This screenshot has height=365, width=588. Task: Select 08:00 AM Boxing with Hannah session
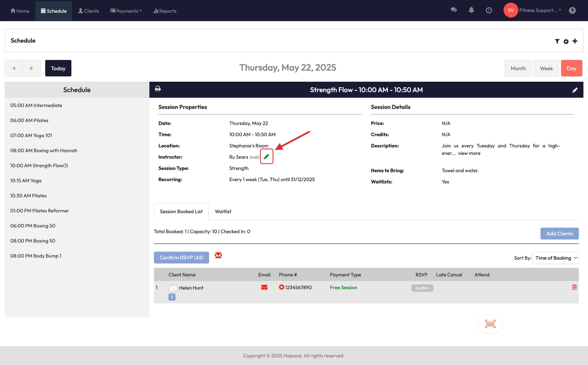(44, 151)
